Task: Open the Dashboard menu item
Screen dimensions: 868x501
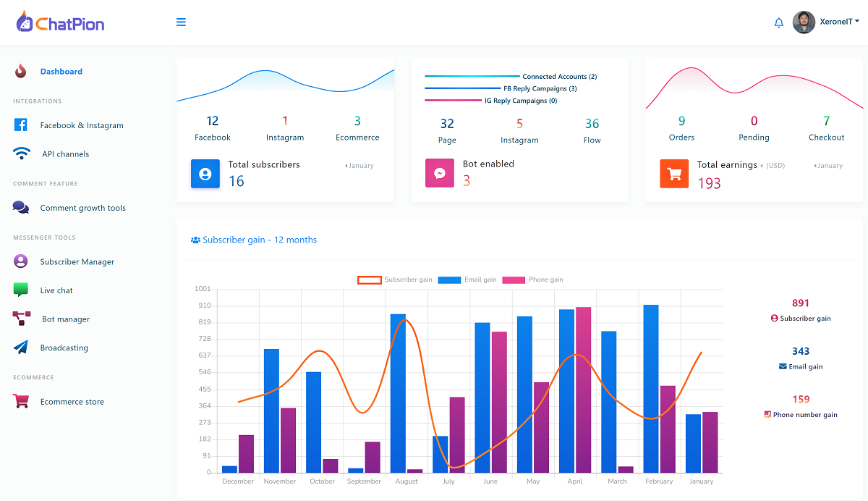Action: click(x=61, y=72)
